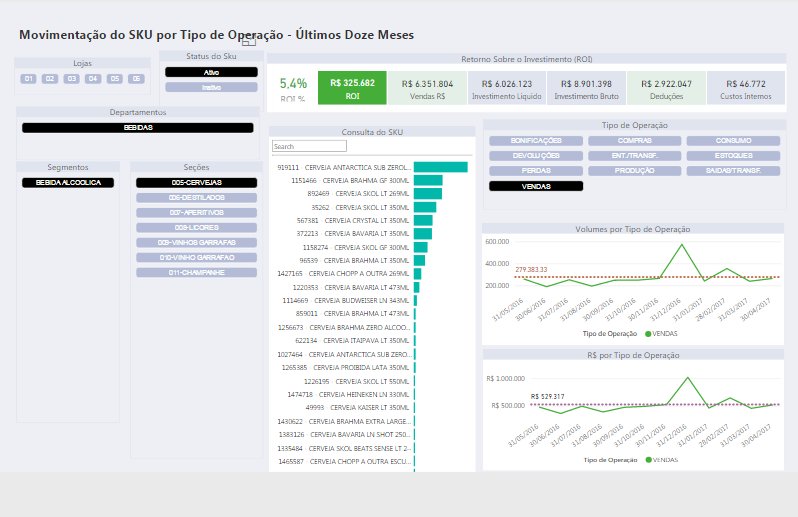
Task: Click the Deduções R$ 2.922.047 card
Action: tap(666, 88)
